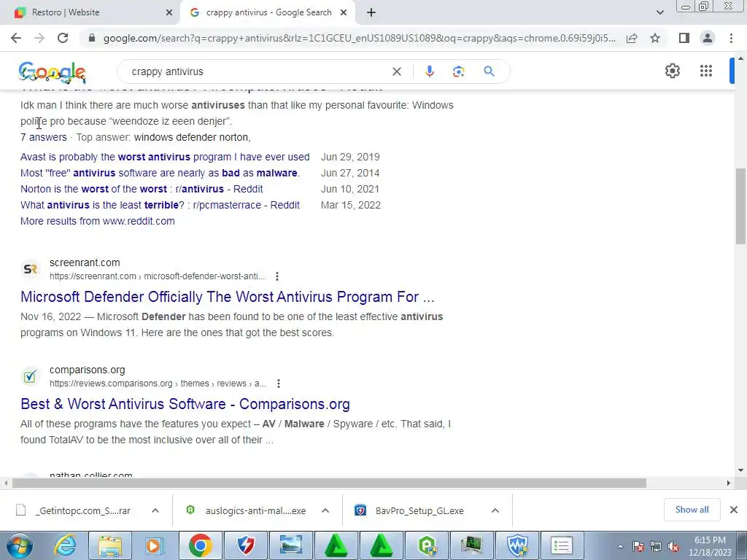Submit search with the magnifier icon

(x=489, y=71)
